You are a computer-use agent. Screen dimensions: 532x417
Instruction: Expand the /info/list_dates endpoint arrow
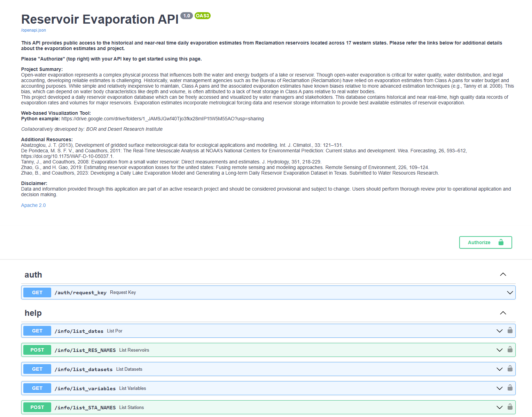[x=499, y=331]
